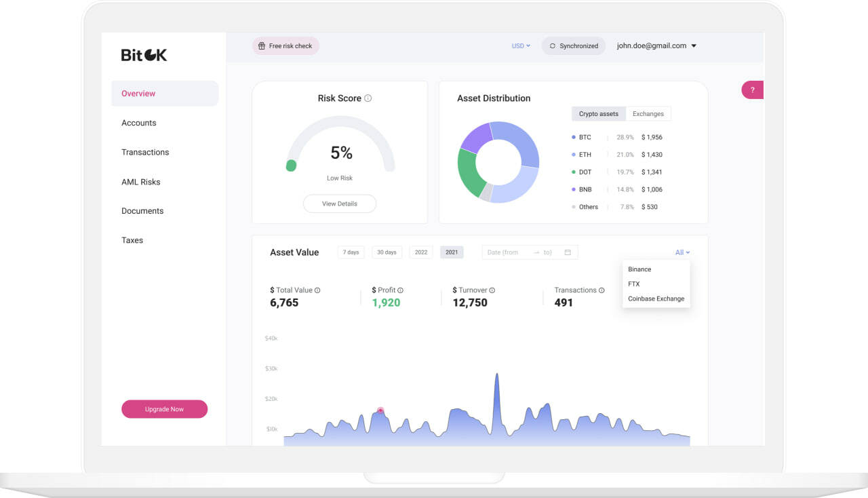Select the 7 days range filter
868x498 pixels.
351,252
